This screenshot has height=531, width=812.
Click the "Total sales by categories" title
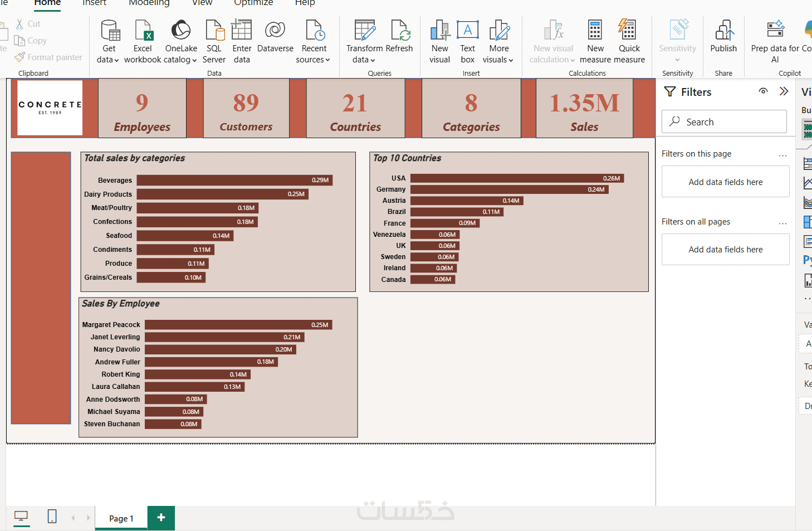click(134, 158)
